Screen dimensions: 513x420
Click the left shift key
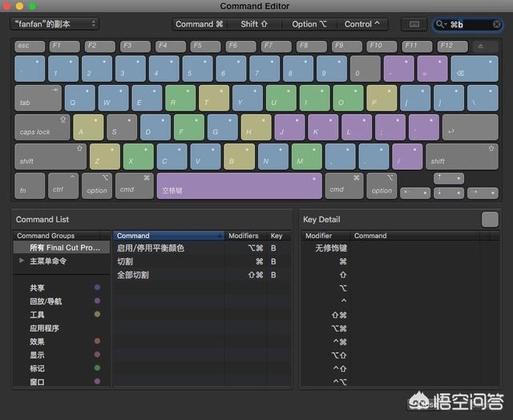[x=50, y=156]
